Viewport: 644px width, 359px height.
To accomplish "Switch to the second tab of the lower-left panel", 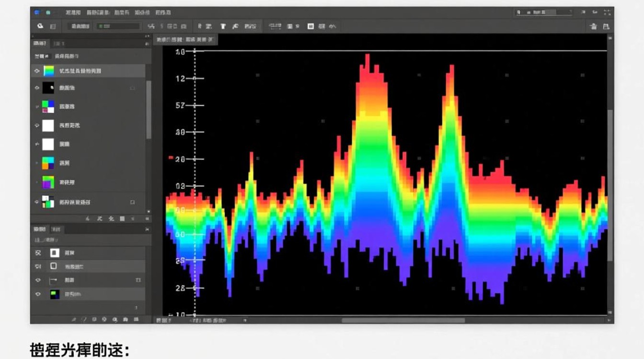I will click(x=56, y=229).
